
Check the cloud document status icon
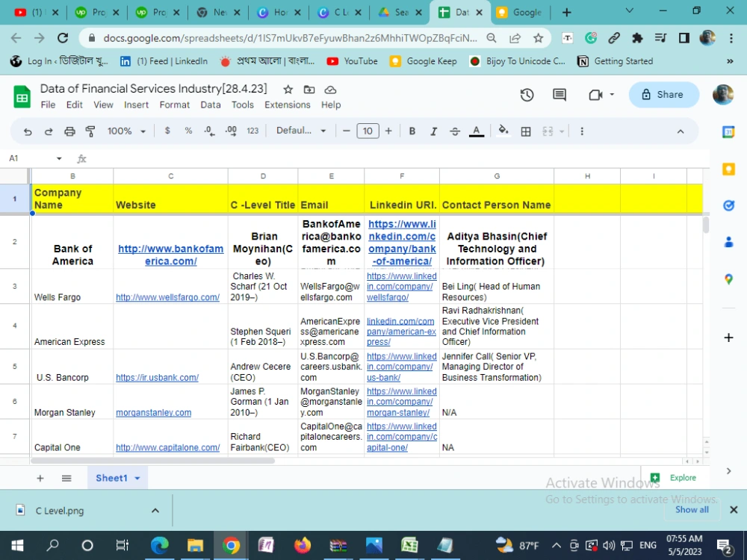click(331, 90)
